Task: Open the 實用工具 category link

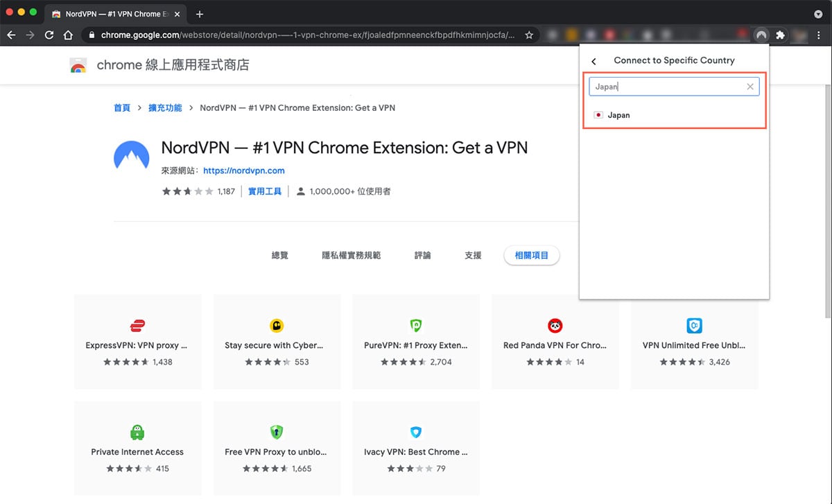Action: (x=265, y=191)
